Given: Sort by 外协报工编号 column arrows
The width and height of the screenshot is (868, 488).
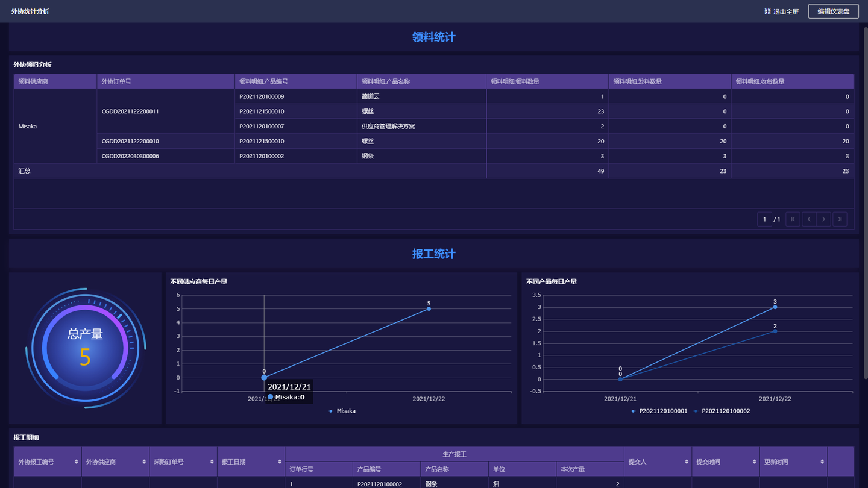Looking at the screenshot, I should pyautogui.click(x=76, y=461).
